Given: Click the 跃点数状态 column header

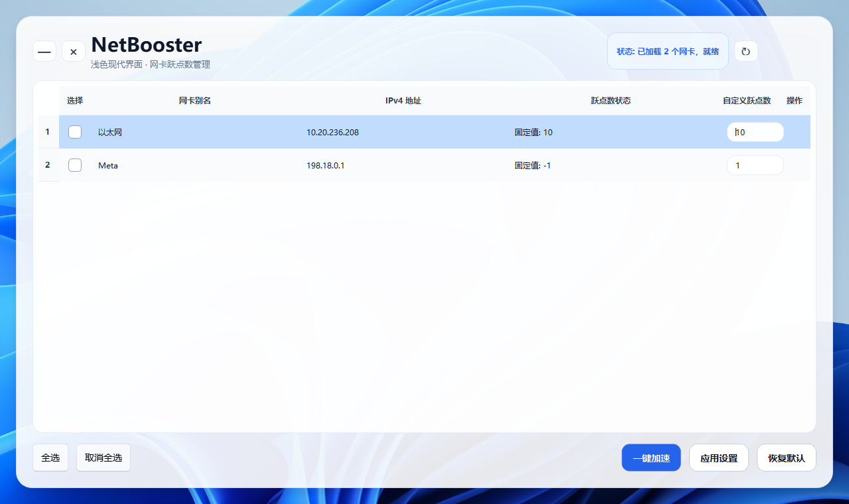Looking at the screenshot, I should pyautogui.click(x=611, y=101).
